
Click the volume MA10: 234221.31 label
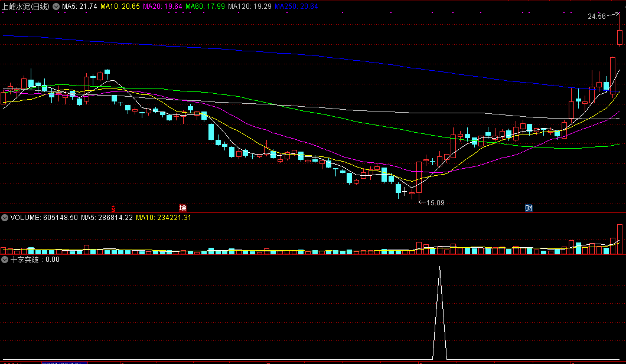[x=163, y=218]
